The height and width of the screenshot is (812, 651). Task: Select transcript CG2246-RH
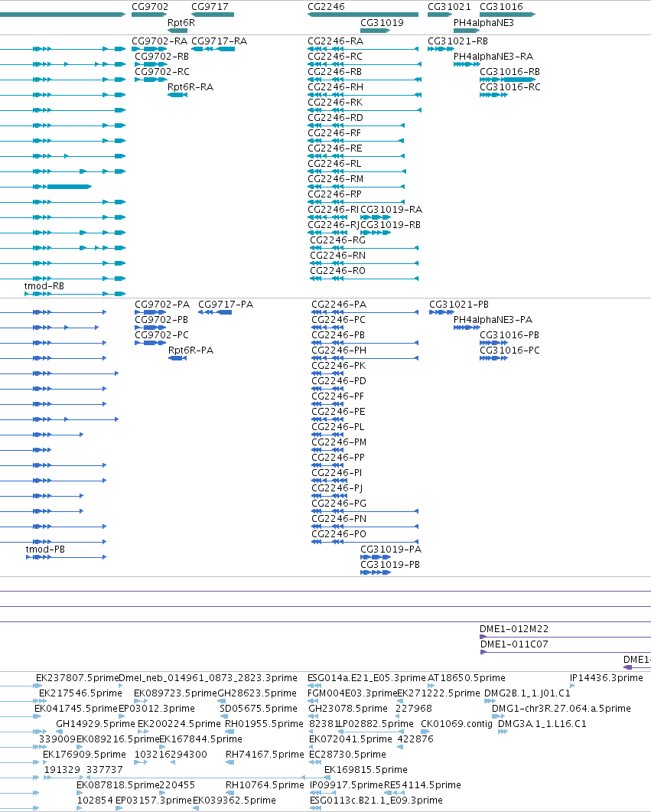coord(335,87)
